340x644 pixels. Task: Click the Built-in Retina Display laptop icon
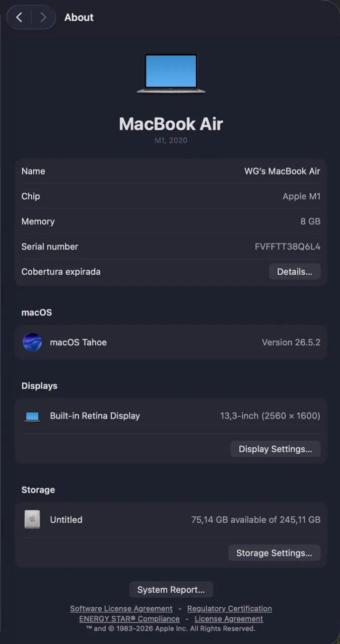32,416
